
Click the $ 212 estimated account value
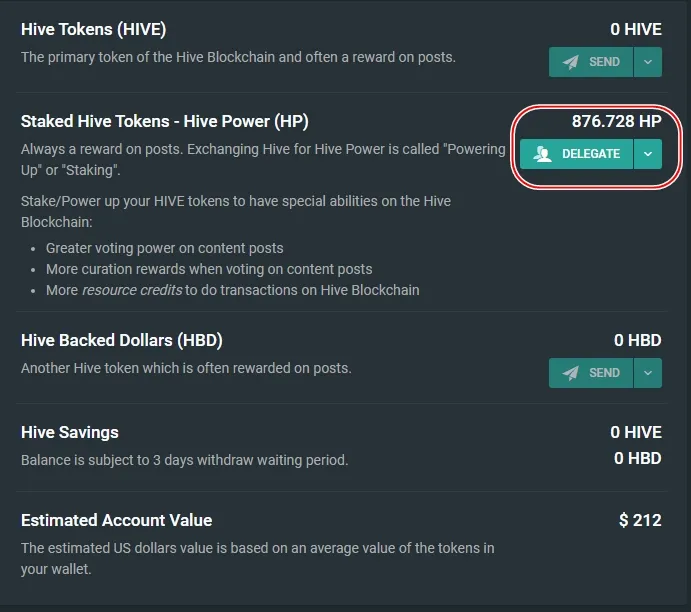640,520
